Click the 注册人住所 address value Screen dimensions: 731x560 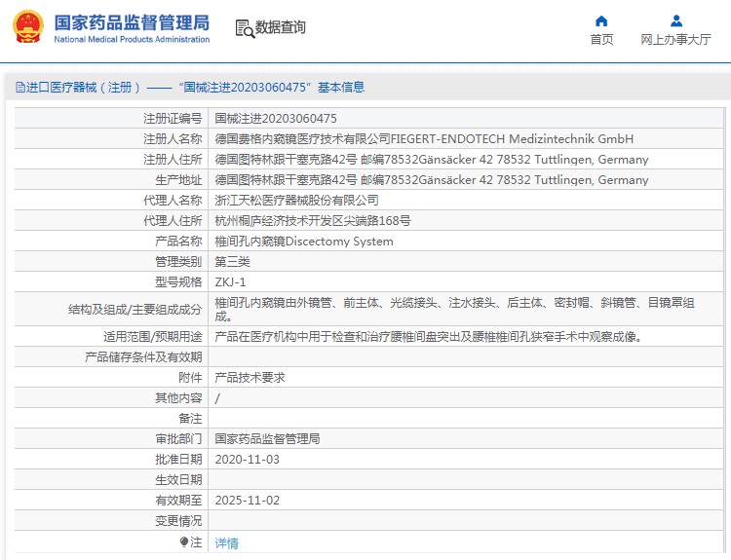(432, 160)
